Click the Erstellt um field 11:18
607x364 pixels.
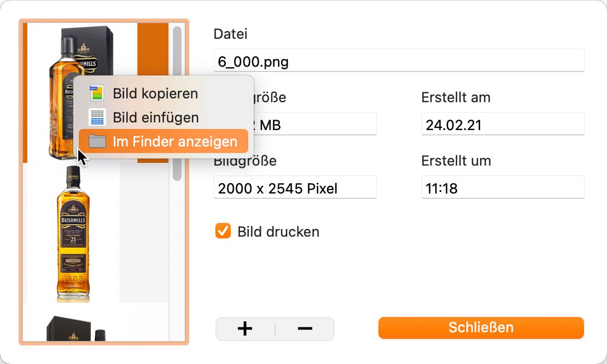[x=503, y=187]
